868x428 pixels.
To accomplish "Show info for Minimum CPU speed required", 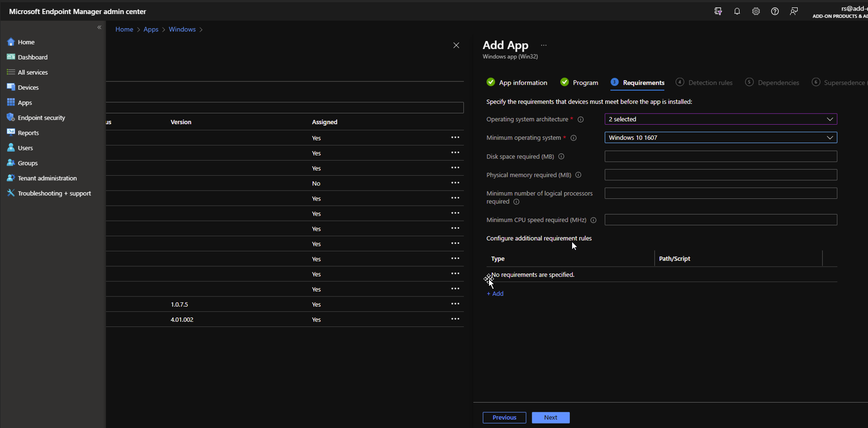I will coord(593,220).
